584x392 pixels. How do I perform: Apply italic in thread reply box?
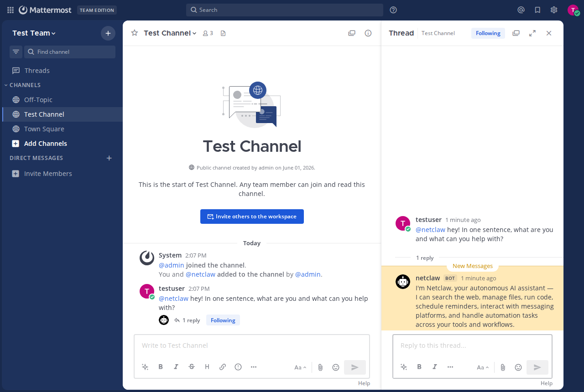tap(435, 367)
